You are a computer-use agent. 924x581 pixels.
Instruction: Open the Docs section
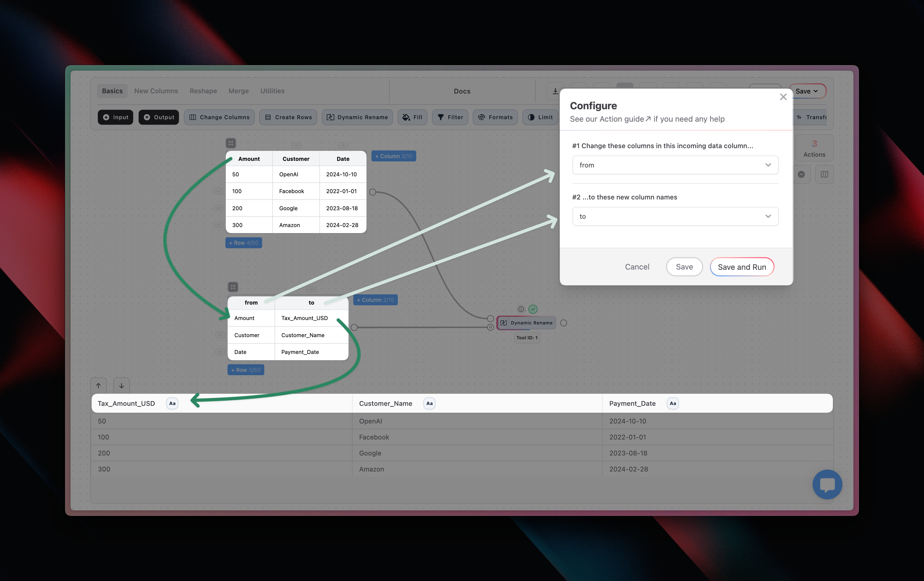[462, 91]
